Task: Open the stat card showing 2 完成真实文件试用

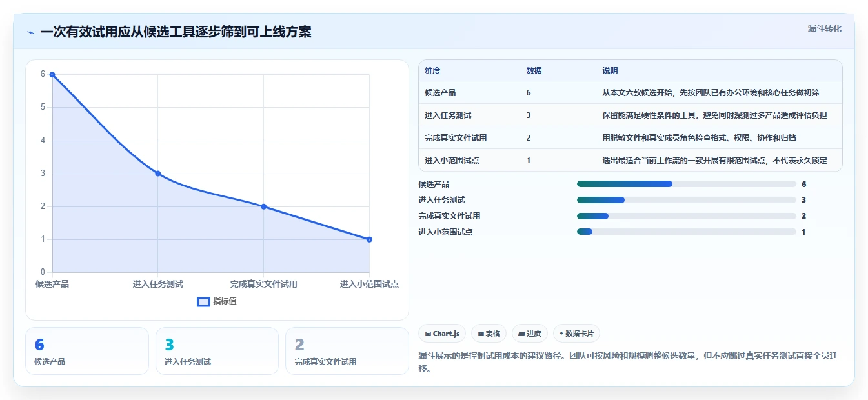Action: point(347,351)
